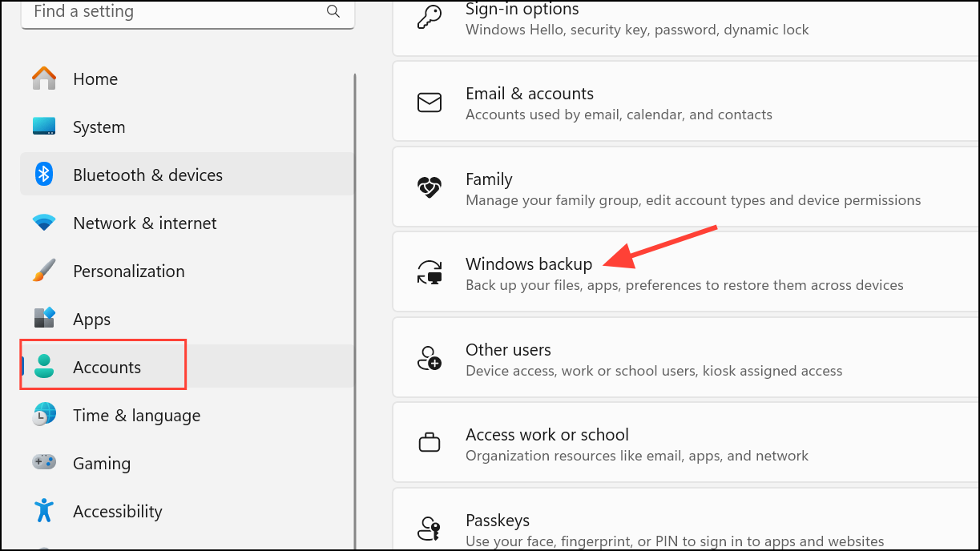Click the Network & internet Wi-Fi icon
Viewport: 980px width, 551px height.
[43, 223]
